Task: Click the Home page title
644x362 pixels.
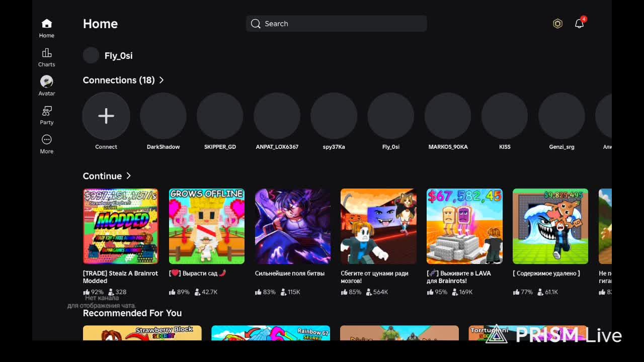Action: tap(100, 24)
